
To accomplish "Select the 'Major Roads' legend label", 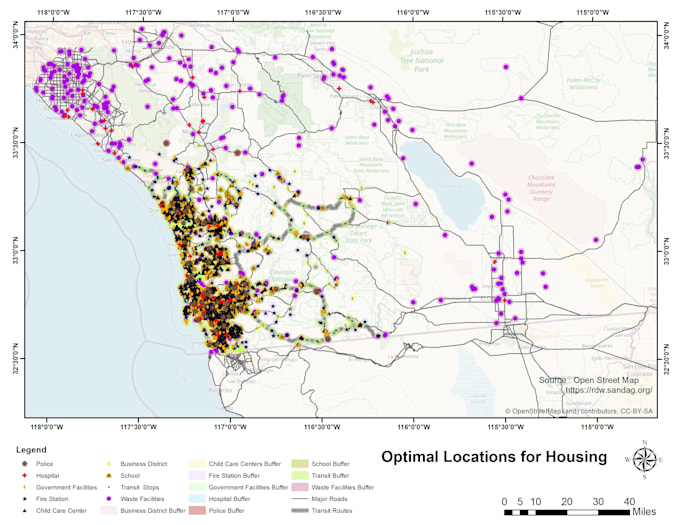I will click(329, 499).
